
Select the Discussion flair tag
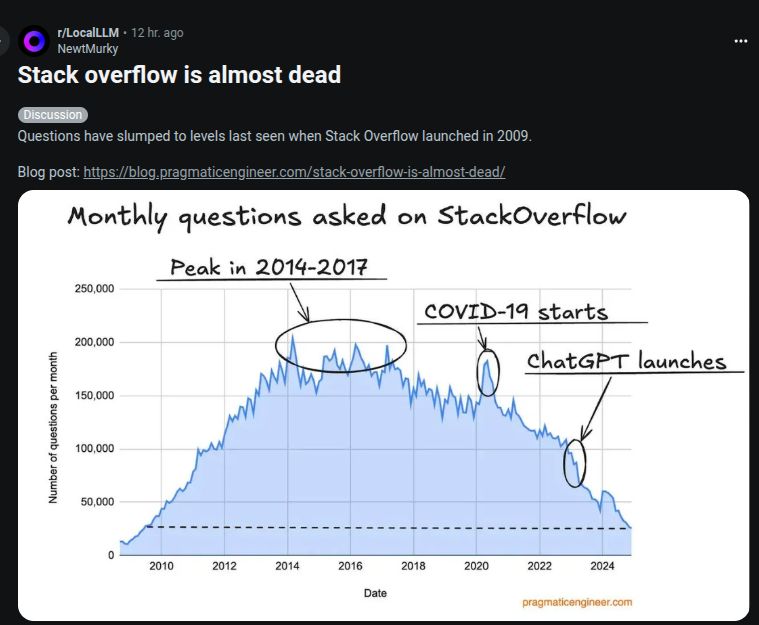pos(53,115)
